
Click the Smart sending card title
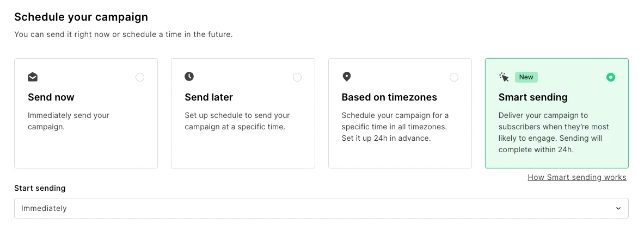click(532, 97)
